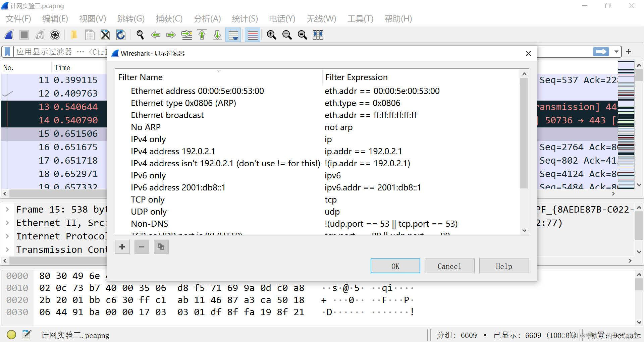Viewport: 644px width, 342px height.
Task: Expand the Internet Protocol tree node
Action: (7, 236)
